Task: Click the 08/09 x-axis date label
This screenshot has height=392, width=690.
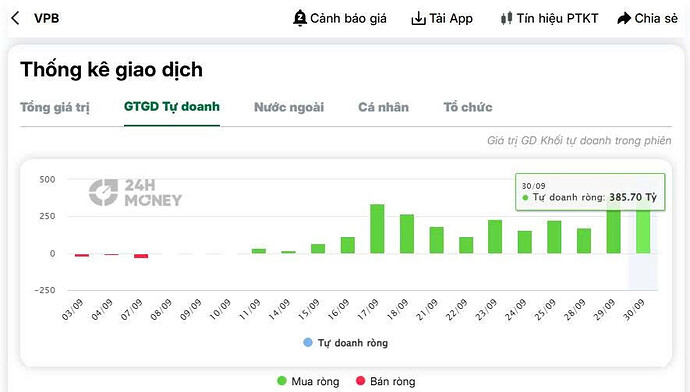Action: click(x=161, y=309)
